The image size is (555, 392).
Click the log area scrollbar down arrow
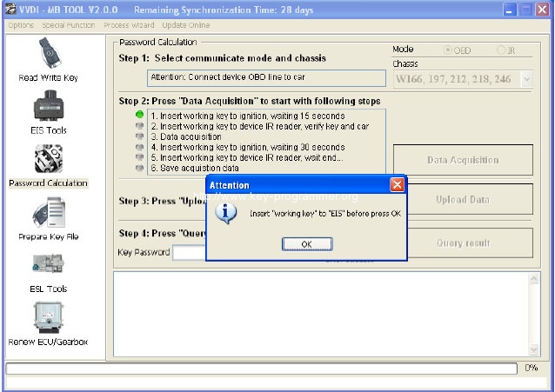pos(534,349)
